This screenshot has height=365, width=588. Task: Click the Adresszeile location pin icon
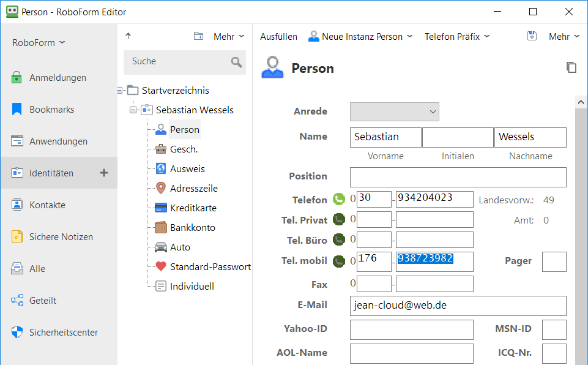[x=161, y=188]
